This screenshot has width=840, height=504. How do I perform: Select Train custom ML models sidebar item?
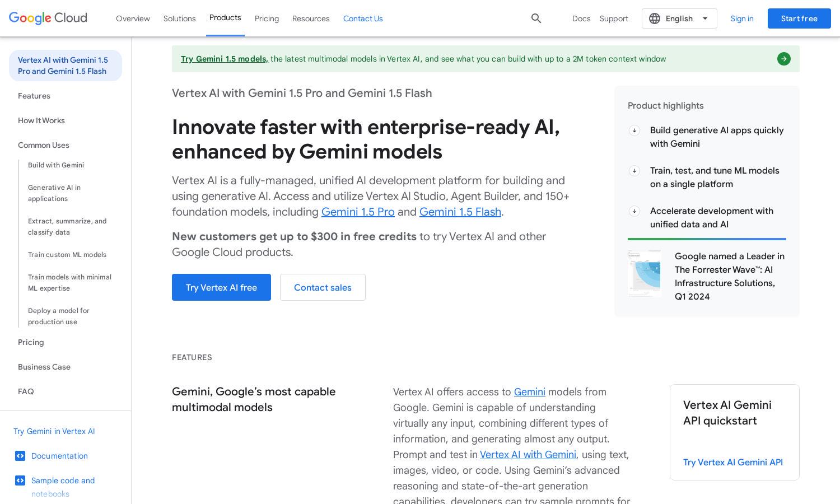(67, 255)
